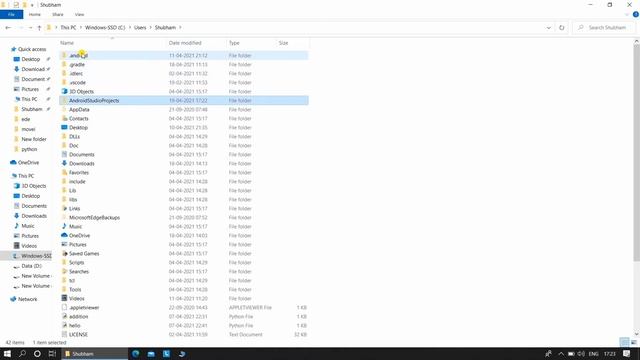The image size is (640, 360).
Task: Select the Saved Games folder icon
Action: (x=64, y=253)
